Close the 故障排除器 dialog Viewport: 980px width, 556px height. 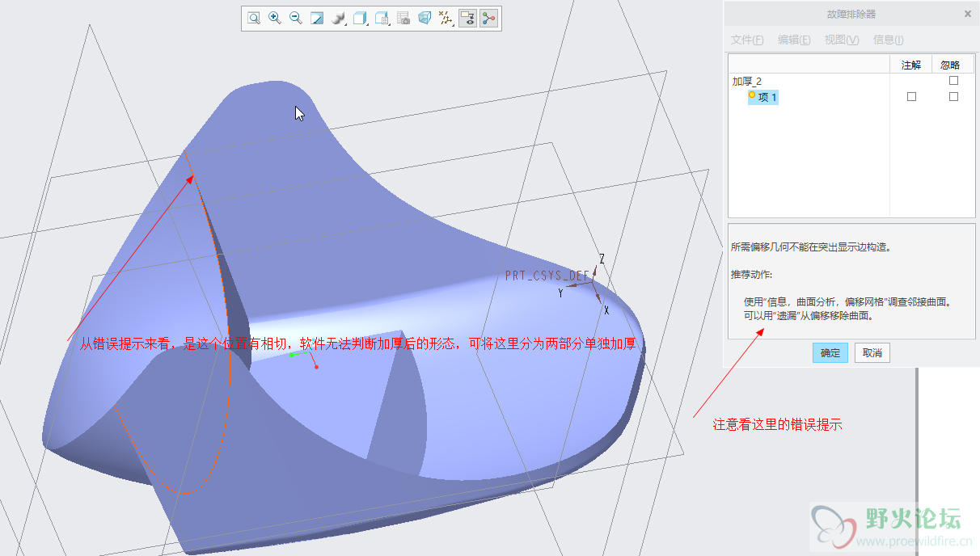tap(968, 14)
